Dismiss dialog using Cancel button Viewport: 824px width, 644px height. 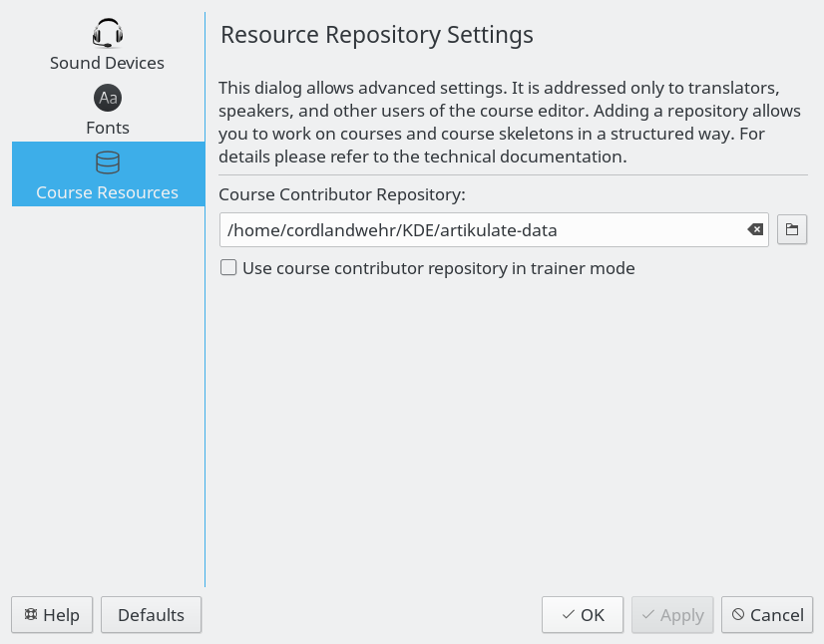coord(767,614)
